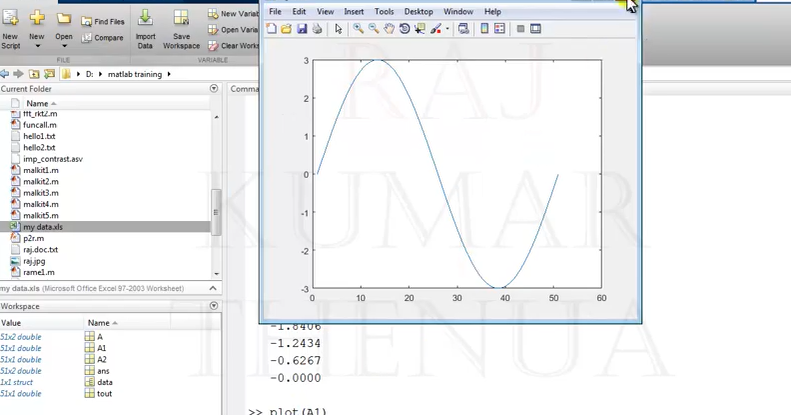Insert Colorbar via toolbar icon
The width and height of the screenshot is (791, 415).
click(x=484, y=29)
